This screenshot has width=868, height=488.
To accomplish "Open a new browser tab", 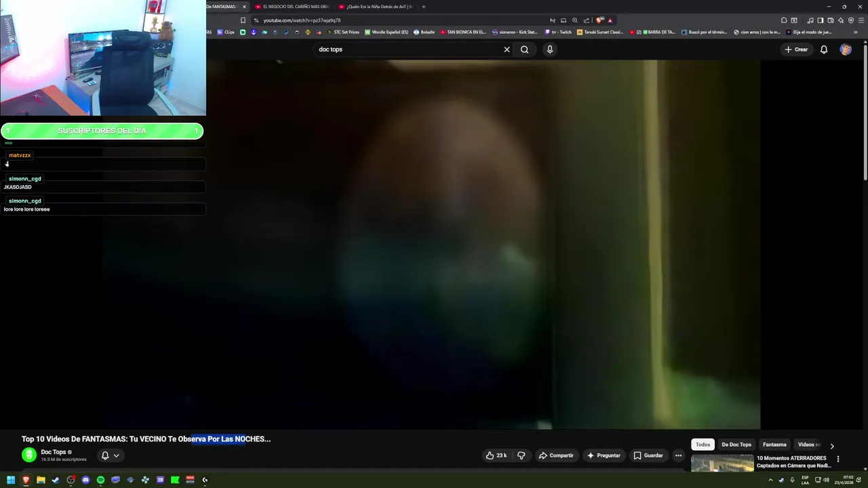I will (x=424, y=7).
